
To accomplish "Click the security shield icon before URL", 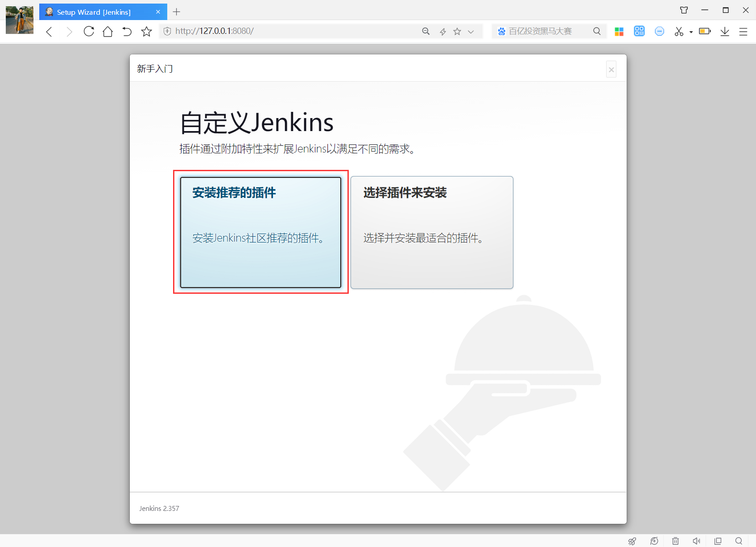I will coord(167,31).
